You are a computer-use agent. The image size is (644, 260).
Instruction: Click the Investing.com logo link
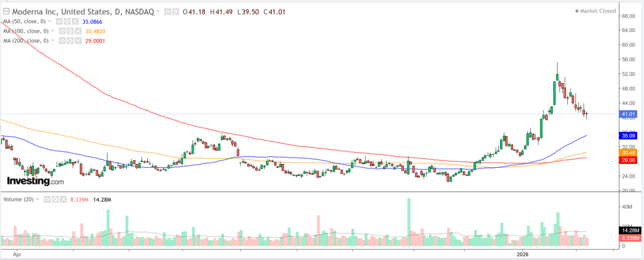(35, 181)
